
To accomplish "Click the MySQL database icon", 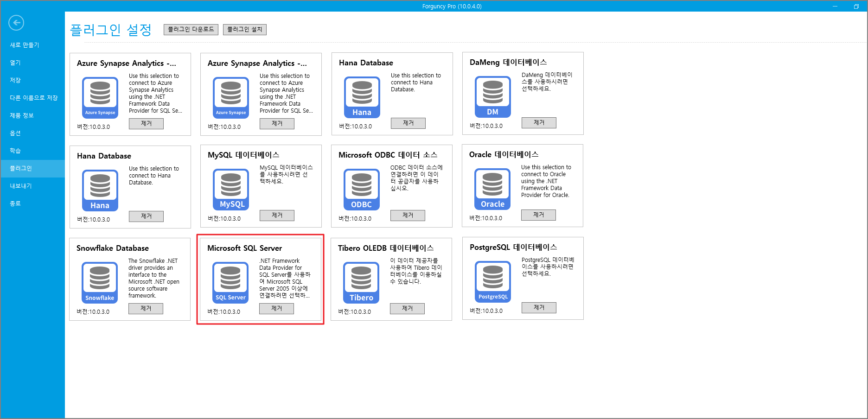I will coord(231,190).
